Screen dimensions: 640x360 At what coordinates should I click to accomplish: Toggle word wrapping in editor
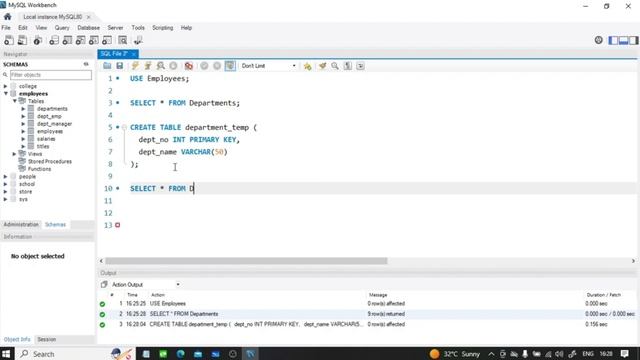360,66
